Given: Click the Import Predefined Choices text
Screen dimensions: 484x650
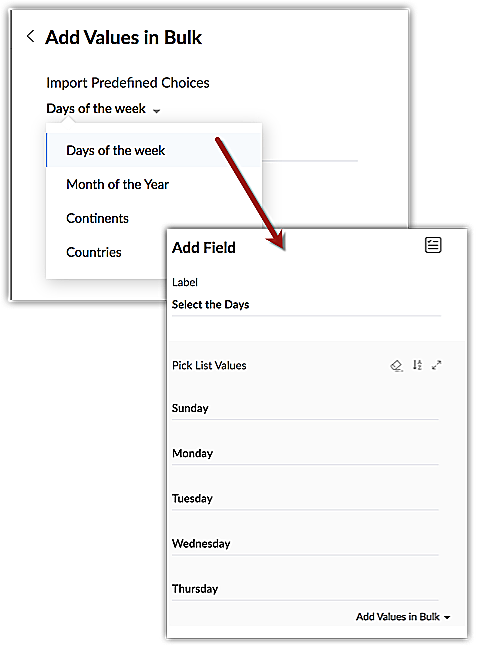Looking at the screenshot, I should pos(128,83).
